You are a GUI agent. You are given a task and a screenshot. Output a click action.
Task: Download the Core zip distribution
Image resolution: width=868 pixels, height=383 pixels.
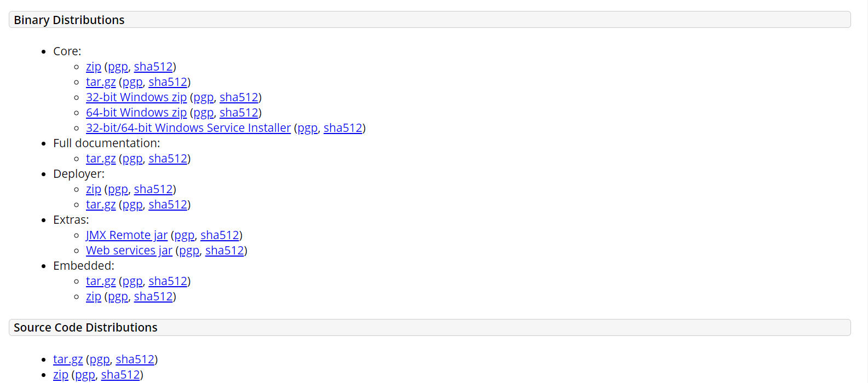tap(94, 67)
